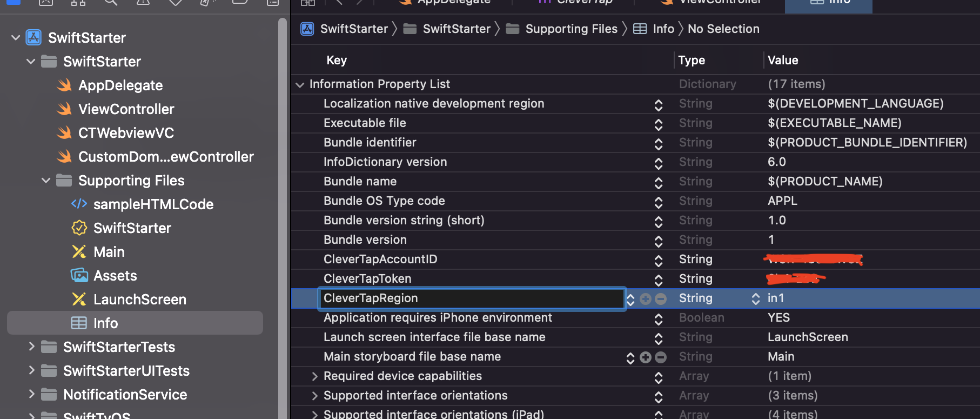This screenshot has height=419, width=980.
Task: Click the sampleHTMLCode HTML file icon
Action: tap(79, 204)
